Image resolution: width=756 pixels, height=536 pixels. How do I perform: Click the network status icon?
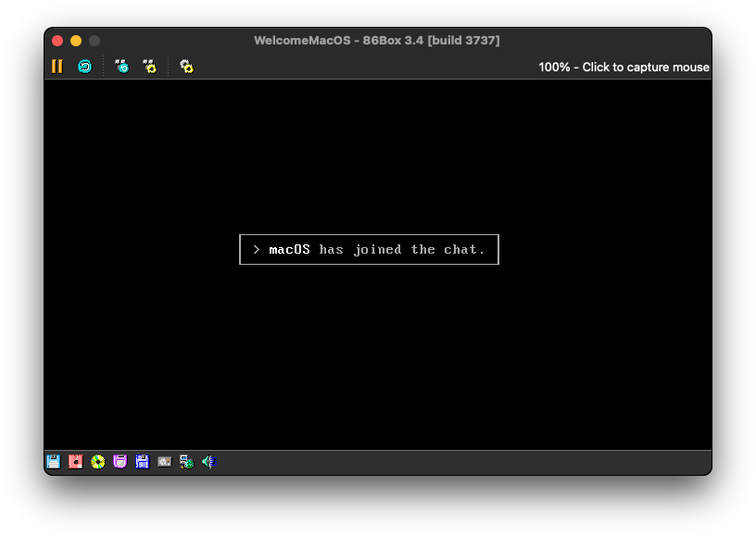(x=186, y=461)
